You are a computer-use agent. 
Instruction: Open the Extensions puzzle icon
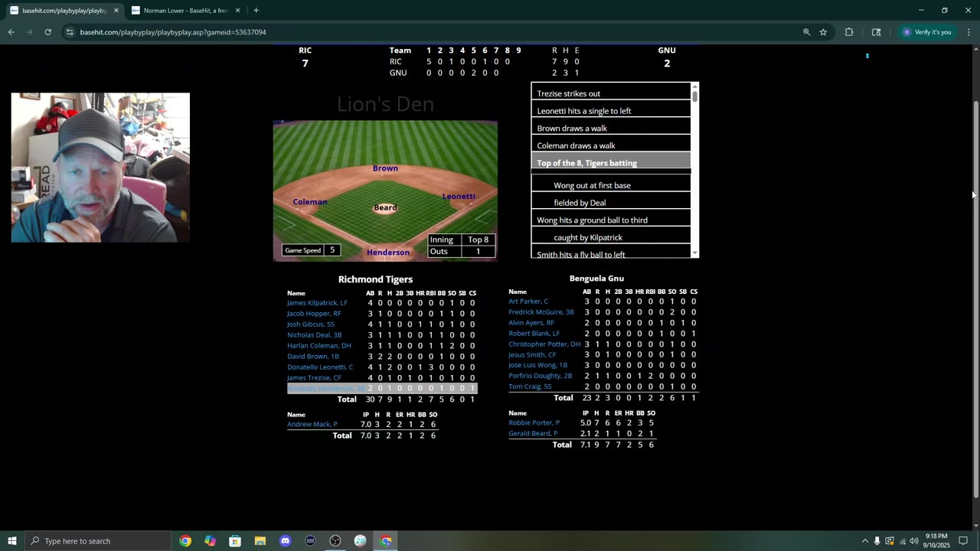pyautogui.click(x=849, y=32)
